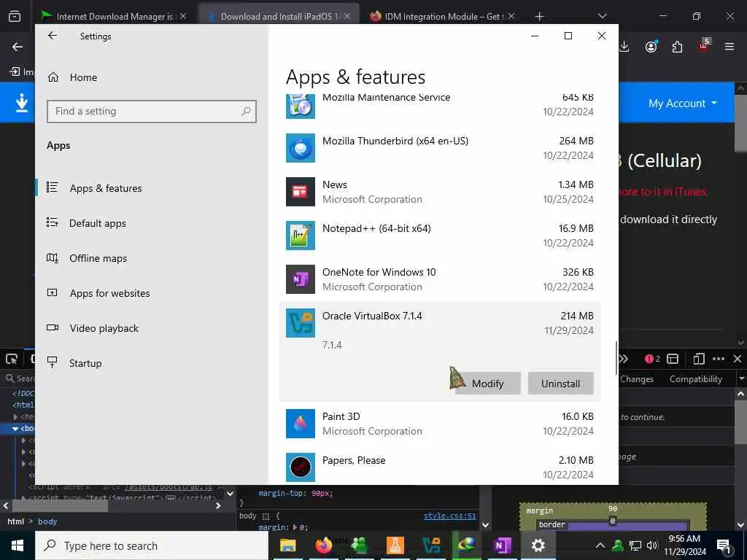Open File Explorer from the taskbar

(x=287, y=545)
